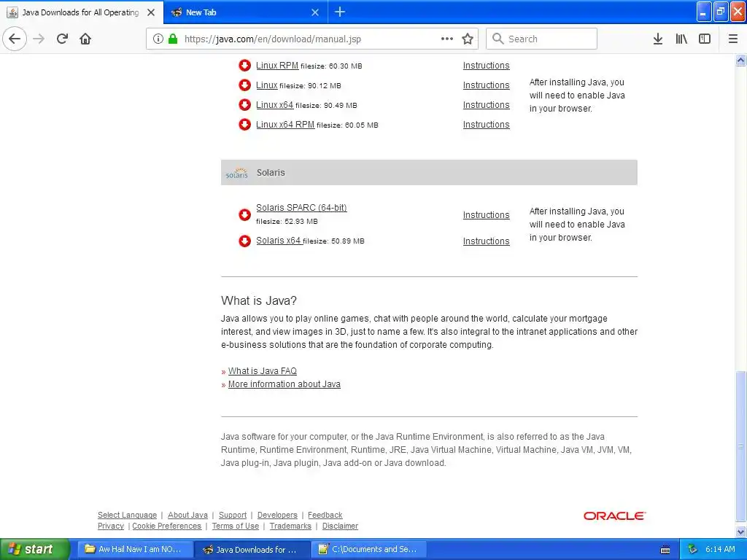Click the network icon in system tray
This screenshot has width=747, height=560.
[692, 549]
